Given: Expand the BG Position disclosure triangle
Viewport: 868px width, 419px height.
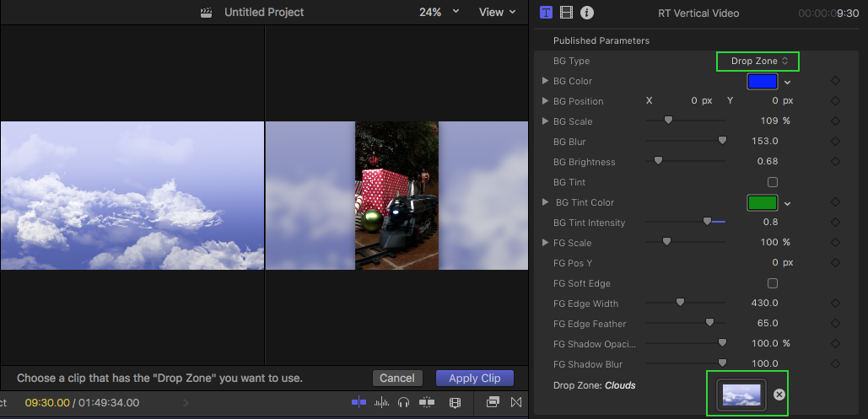Looking at the screenshot, I should pyautogui.click(x=546, y=101).
